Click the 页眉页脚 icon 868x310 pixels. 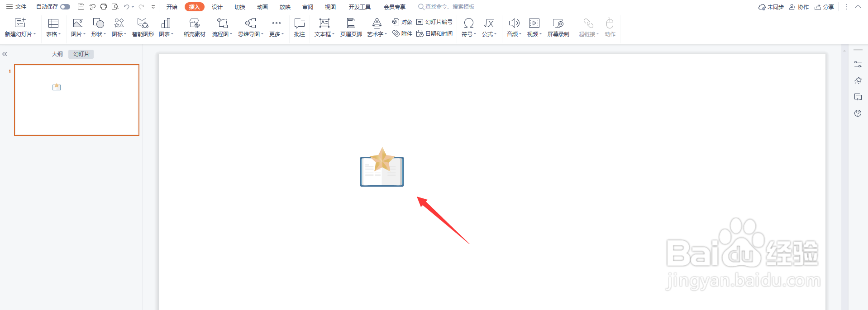tap(351, 23)
